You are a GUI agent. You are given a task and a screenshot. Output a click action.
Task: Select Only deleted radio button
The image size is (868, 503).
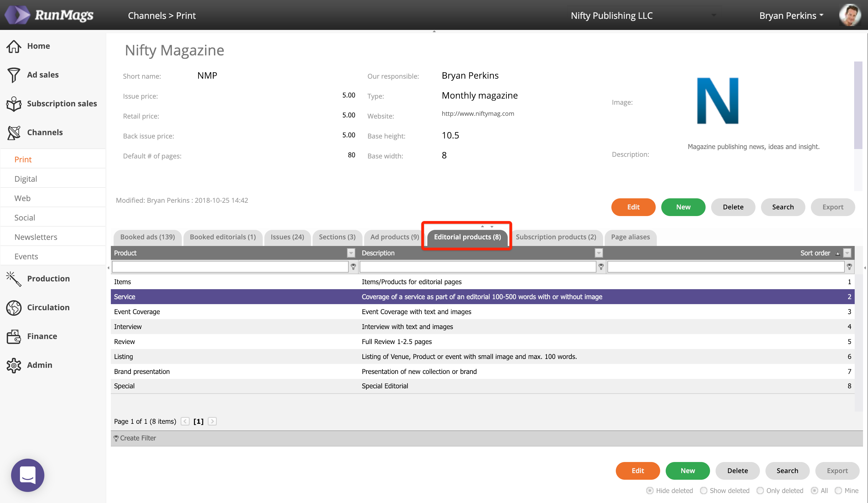click(760, 491)
